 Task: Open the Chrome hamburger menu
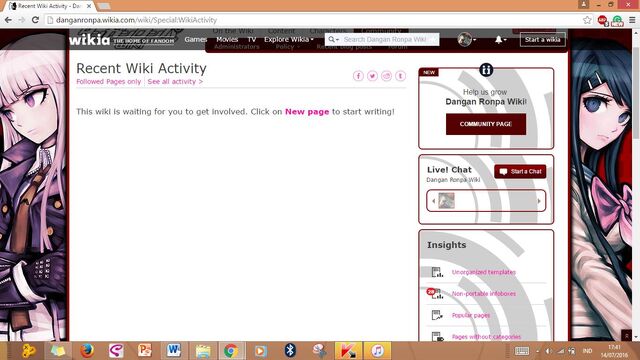[632, 20]
